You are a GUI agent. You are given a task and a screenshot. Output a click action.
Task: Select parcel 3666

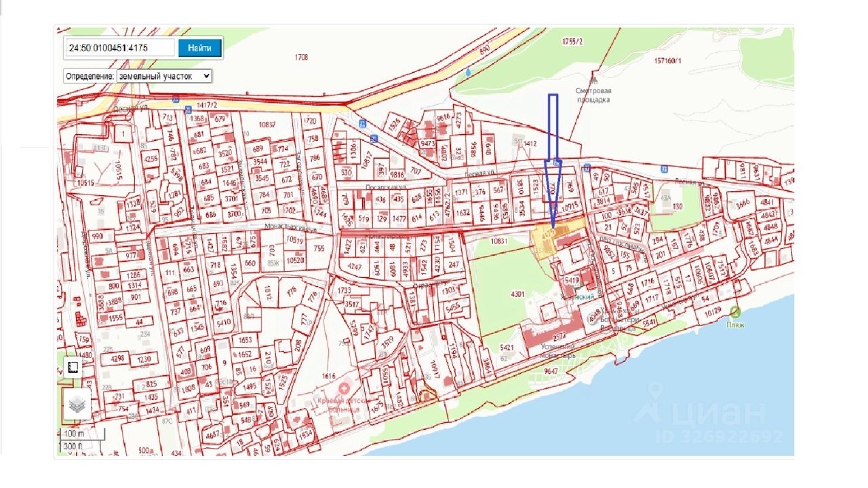coord(743,204)
